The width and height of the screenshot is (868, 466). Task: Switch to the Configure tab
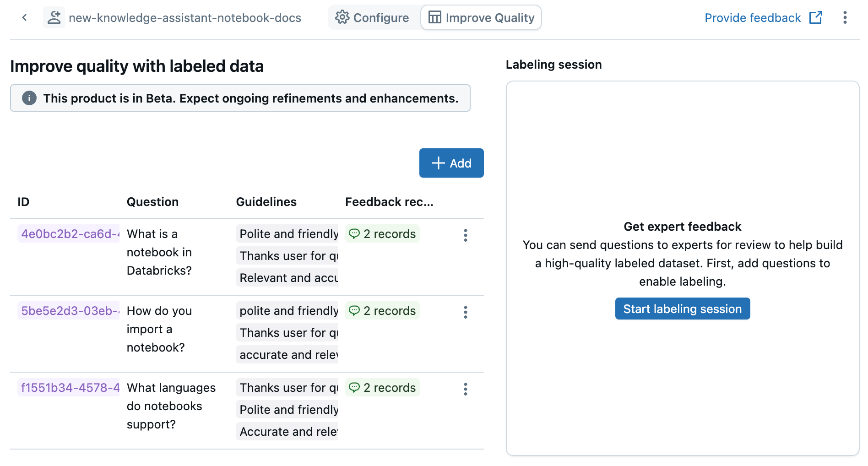(373, 18)
